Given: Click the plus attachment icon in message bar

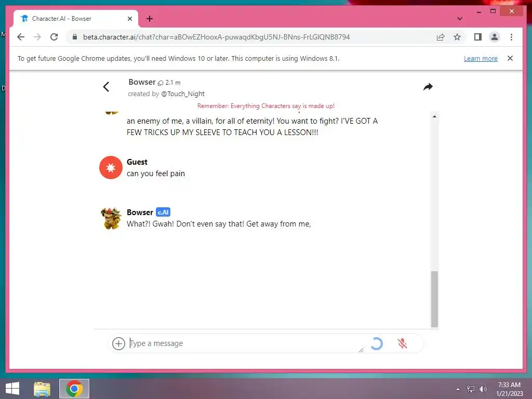Looking at the screenshot, I should click(118, 343).
